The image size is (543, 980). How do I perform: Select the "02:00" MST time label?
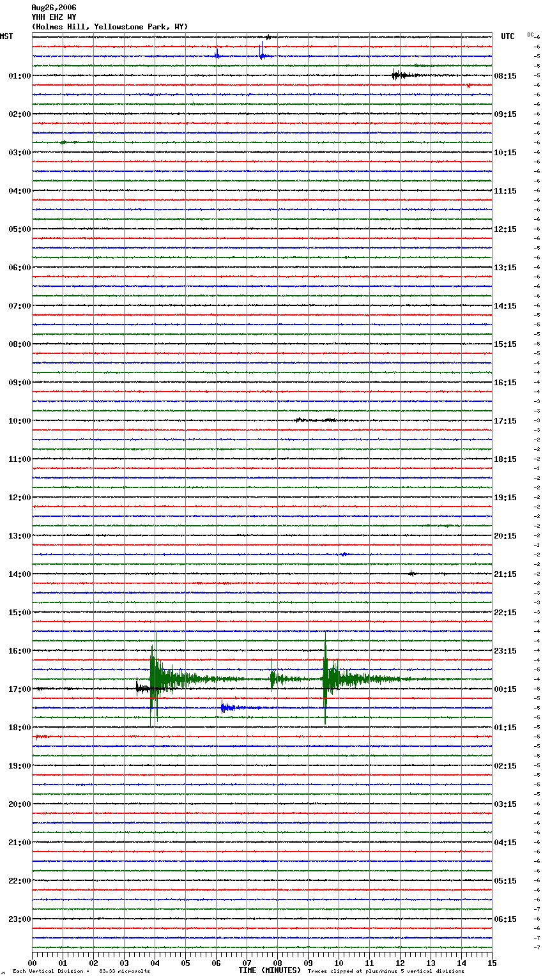20,114
